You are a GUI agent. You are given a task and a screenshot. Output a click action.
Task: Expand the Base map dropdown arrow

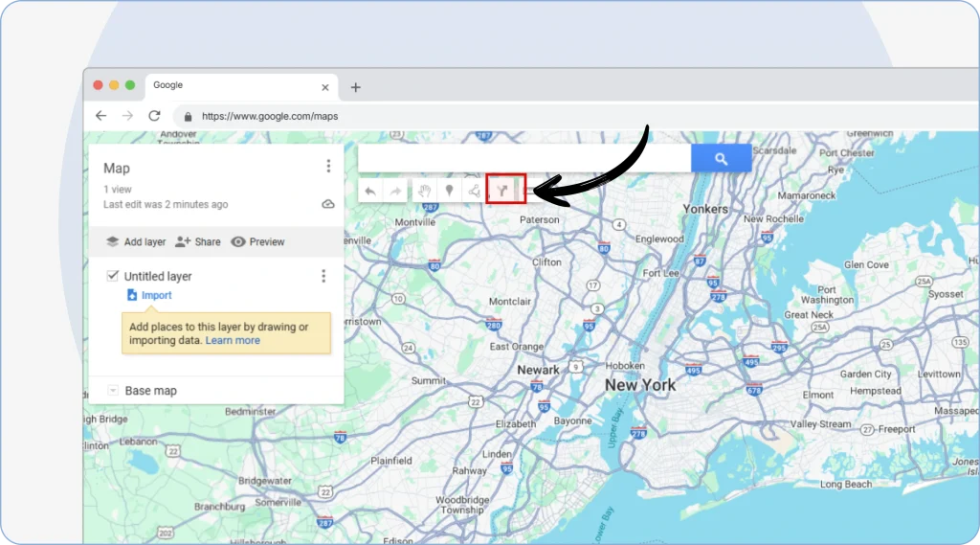(x=113, y=391)
